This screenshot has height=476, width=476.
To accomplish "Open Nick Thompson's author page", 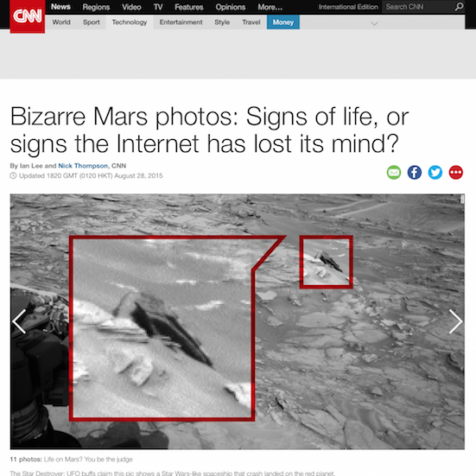I will [x=83, y=166].
